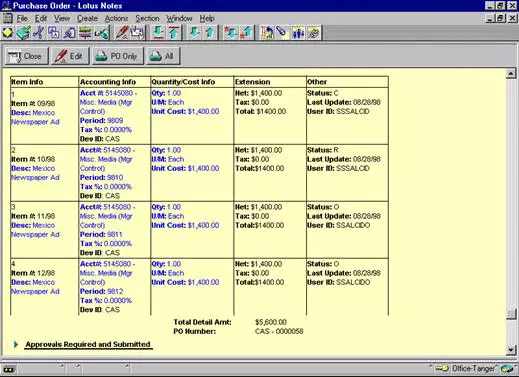
Task: Click the starred down arrow next unread SmartIcon
Action: [231, 33]
